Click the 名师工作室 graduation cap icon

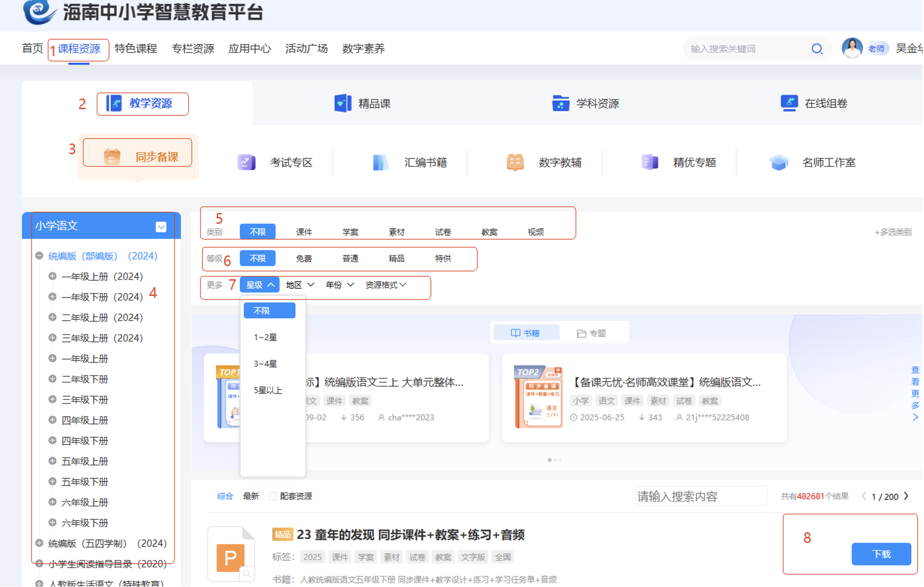pos(778,162)
